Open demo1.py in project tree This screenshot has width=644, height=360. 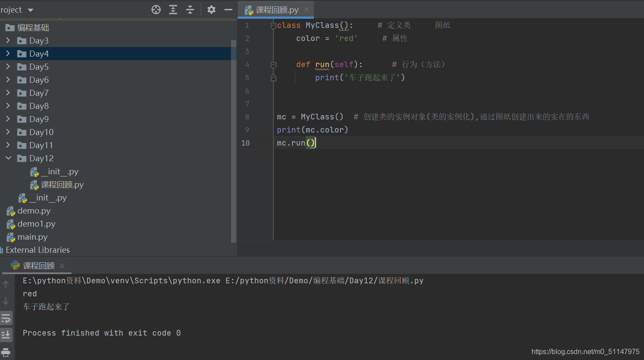[37, 224]
